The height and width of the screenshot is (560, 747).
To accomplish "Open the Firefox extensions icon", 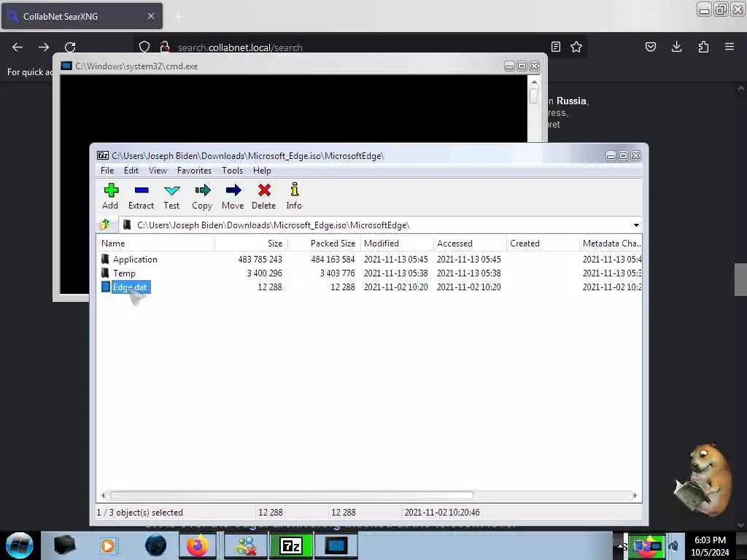I will [x=703, y=47].
